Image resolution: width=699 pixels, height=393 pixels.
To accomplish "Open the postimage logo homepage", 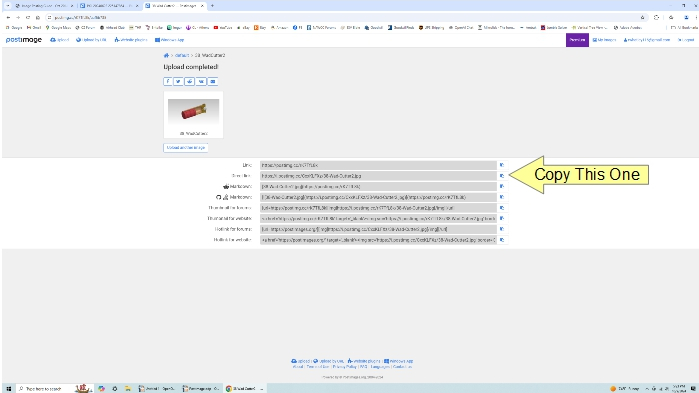I will 24,40.
